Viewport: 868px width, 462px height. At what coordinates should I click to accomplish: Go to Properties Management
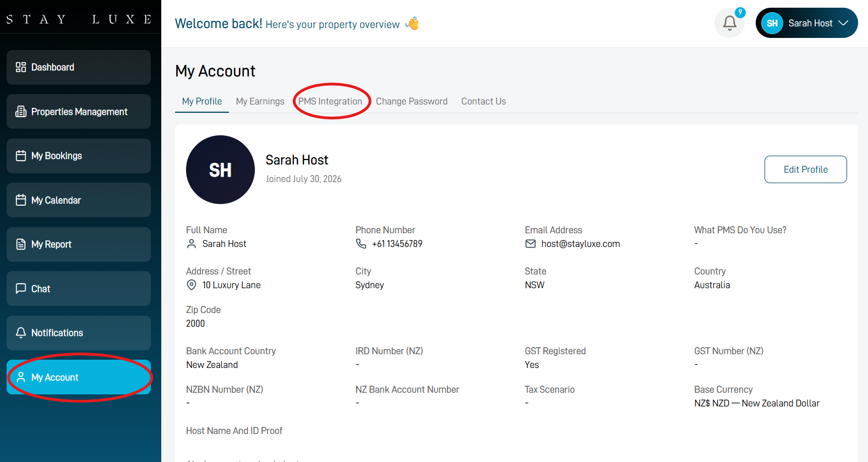tap(79, 112)
